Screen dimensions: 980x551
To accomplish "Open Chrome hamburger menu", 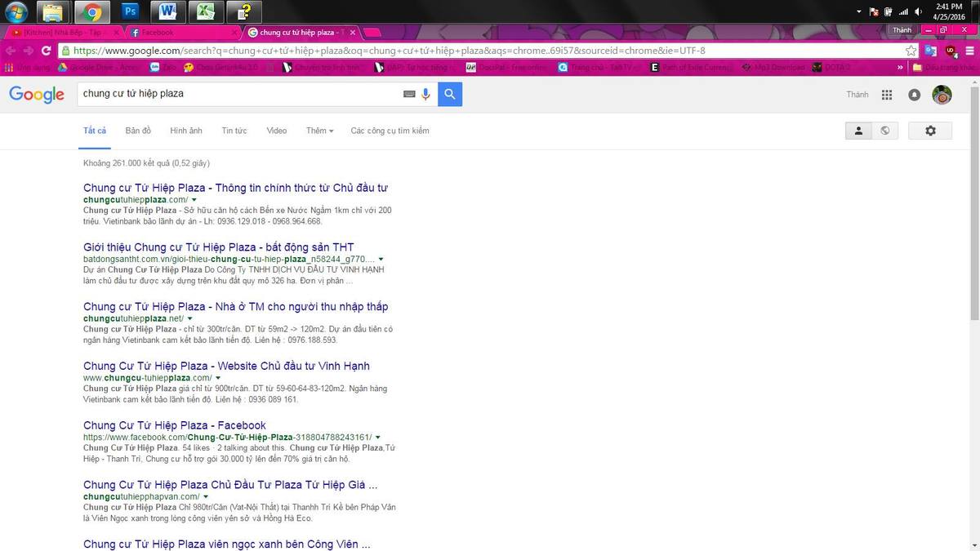I will (969, 51).
